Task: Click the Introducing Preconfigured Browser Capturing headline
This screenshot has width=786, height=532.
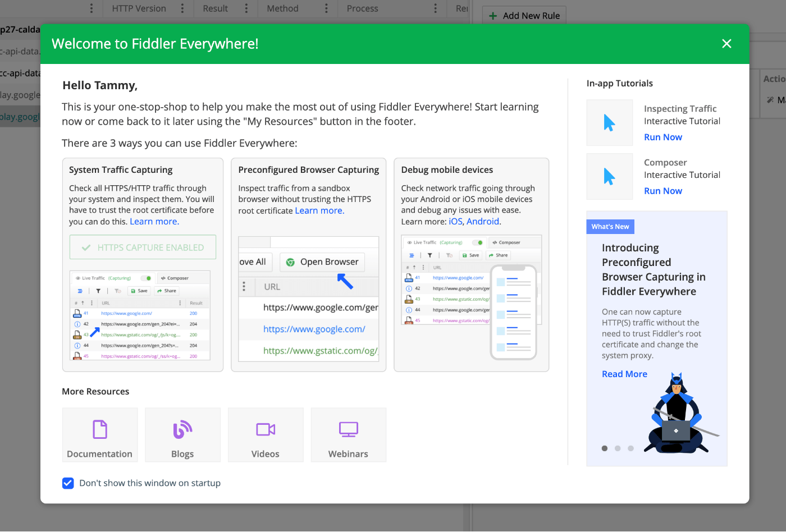Action: pyautogui.click(x=654, y=269)
